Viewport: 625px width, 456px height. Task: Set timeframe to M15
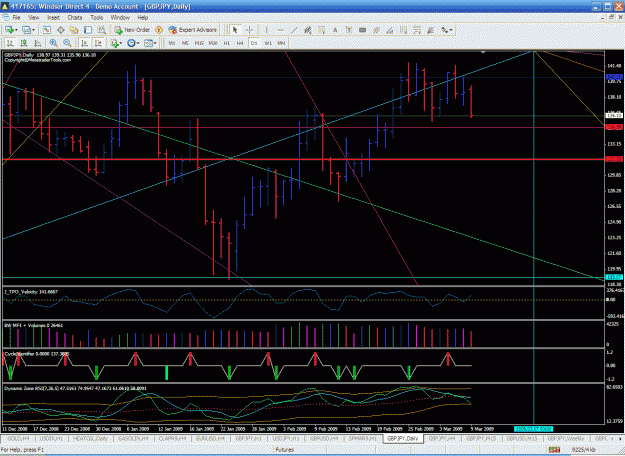coord(199,43)
